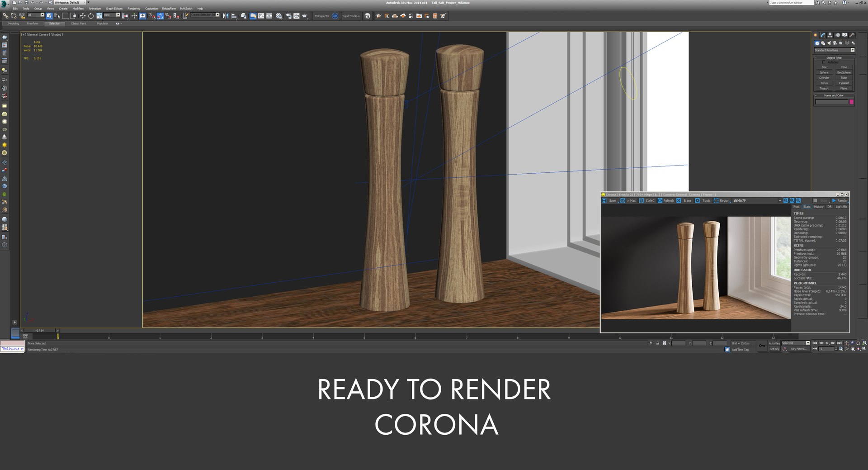Viewport: 868px width, 470px height.
Task: Collapse the Name and Color rollout
Action: pyautogui.click(x=835, y=95)
